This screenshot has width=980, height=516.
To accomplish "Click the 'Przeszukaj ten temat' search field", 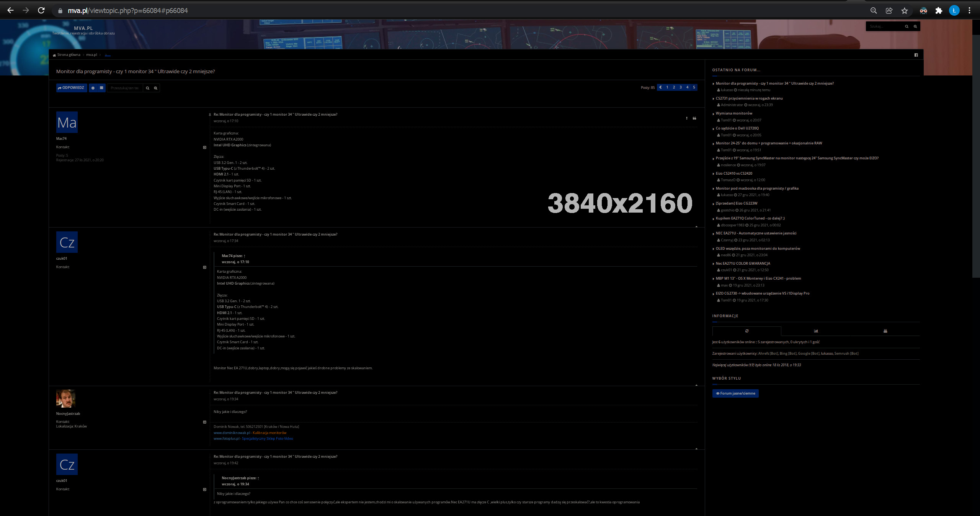I will pyautogui.click(x=125, y=88).
